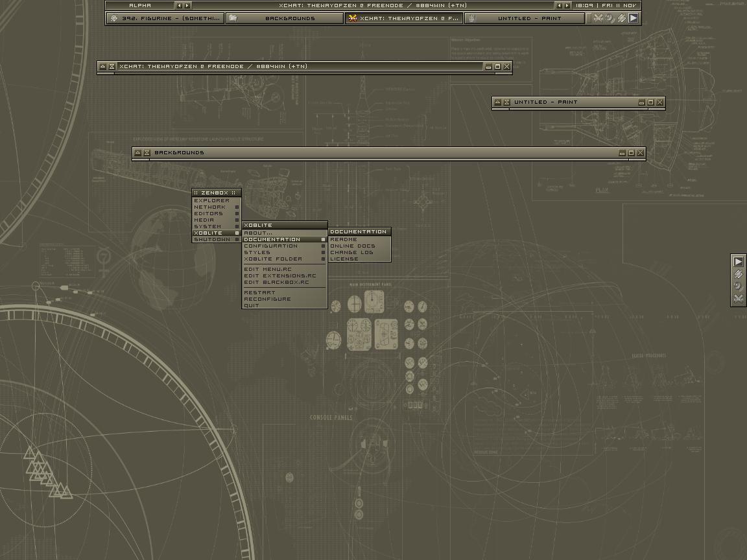Click tilted-square icon in top toolbar tray
This screenshot has height=560, width=747.
point(622,18)
